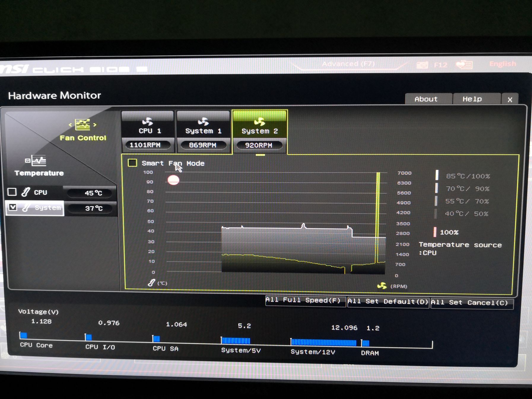Click the System 2 fan icon
This screenshot has height=399, width=532.
point(260,121)
